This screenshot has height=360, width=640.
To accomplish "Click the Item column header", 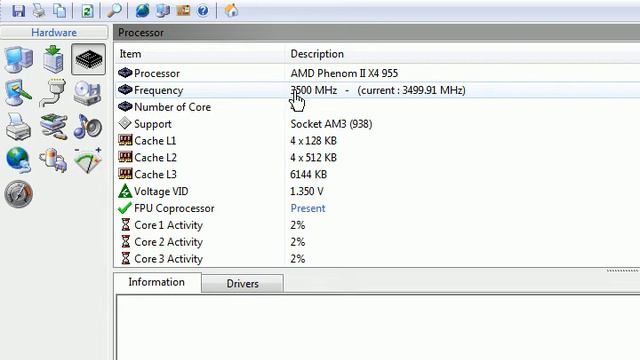I will coord(199,54).
